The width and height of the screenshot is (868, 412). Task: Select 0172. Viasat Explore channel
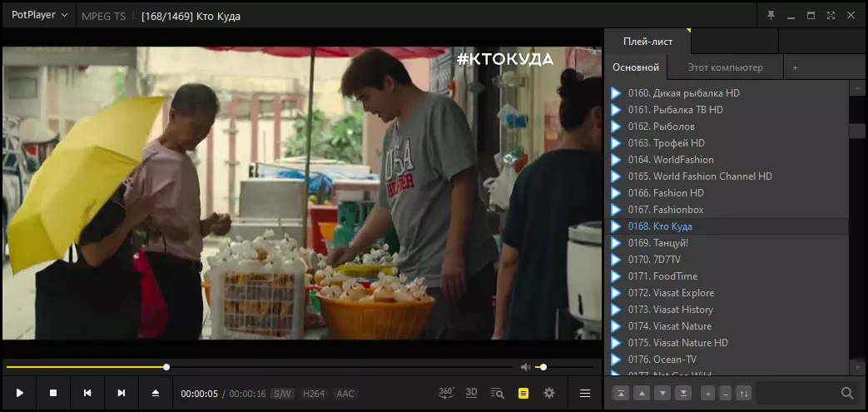(727, 292)
